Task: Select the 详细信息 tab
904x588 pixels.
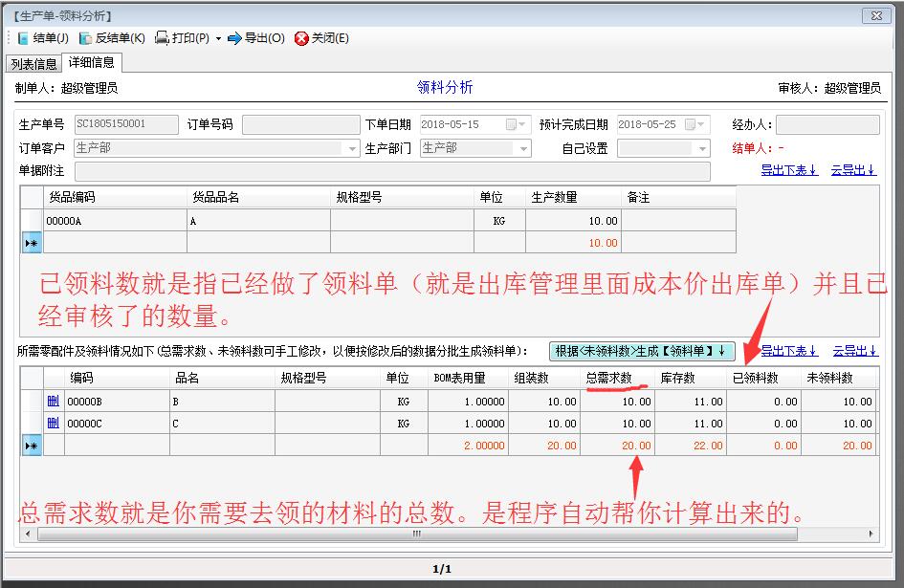Action: 91,63
